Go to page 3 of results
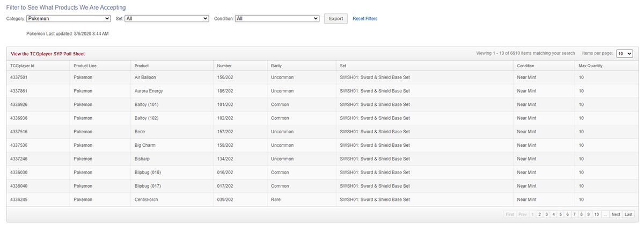The image size is (644, 229). 546,214
